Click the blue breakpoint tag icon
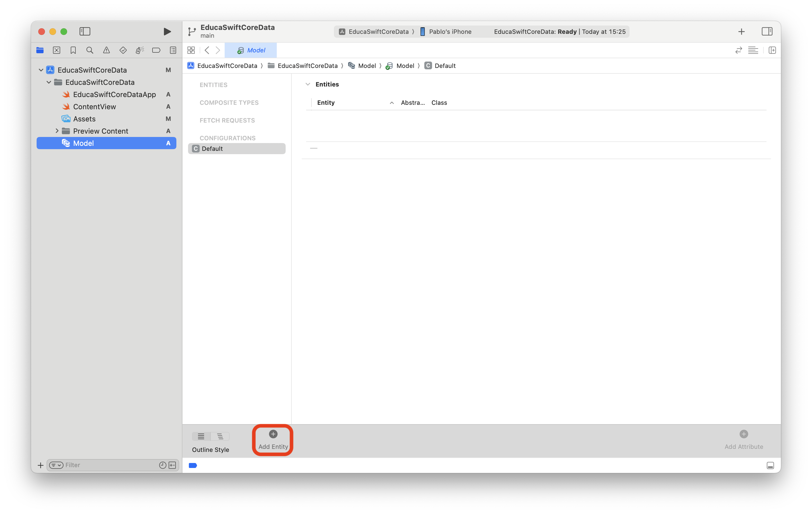 (193, 465)
